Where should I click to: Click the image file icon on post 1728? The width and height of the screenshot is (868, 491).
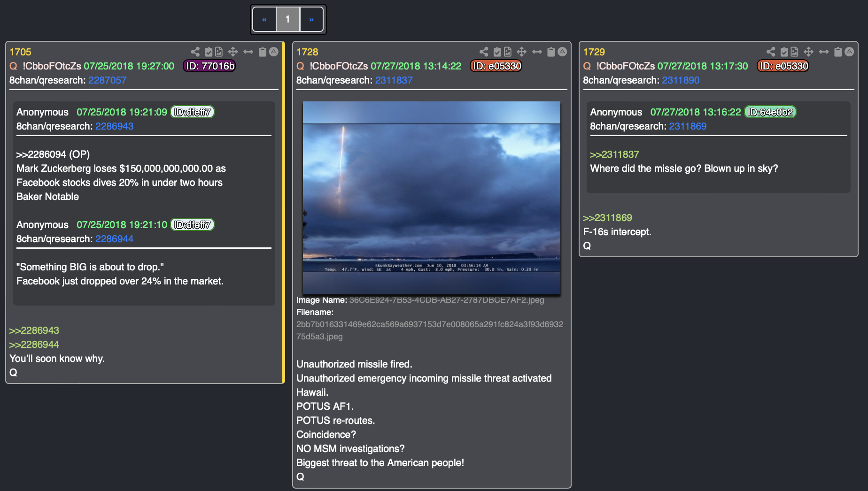pos(508,52)
